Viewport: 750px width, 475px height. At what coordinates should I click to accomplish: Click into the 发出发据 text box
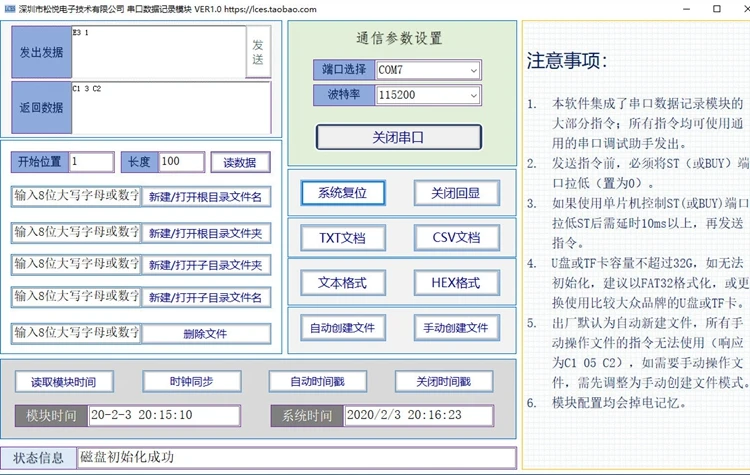[159, 52]
